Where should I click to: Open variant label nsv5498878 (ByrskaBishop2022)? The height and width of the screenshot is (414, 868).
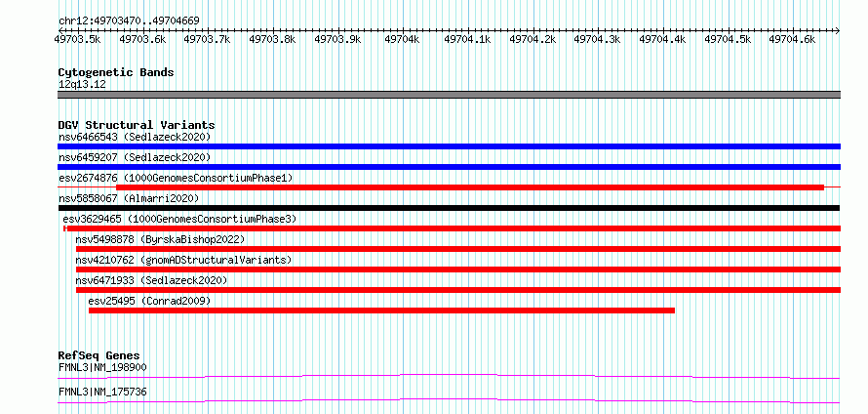click(x=160, y=239)
